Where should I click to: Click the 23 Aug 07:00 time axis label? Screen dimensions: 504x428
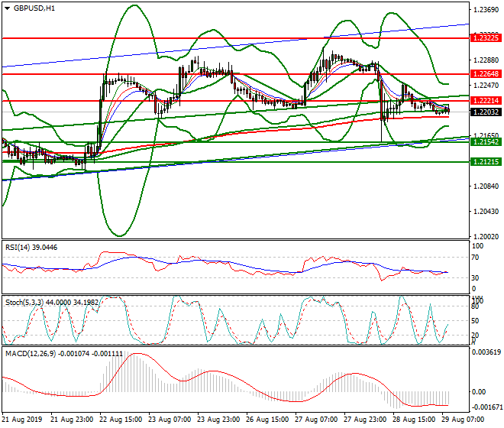coord(170,420)
